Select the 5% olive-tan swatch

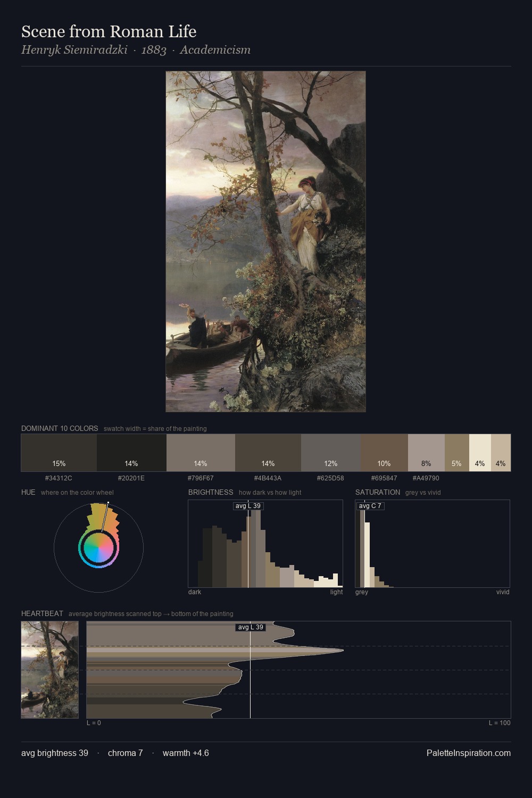pos(457,453)
